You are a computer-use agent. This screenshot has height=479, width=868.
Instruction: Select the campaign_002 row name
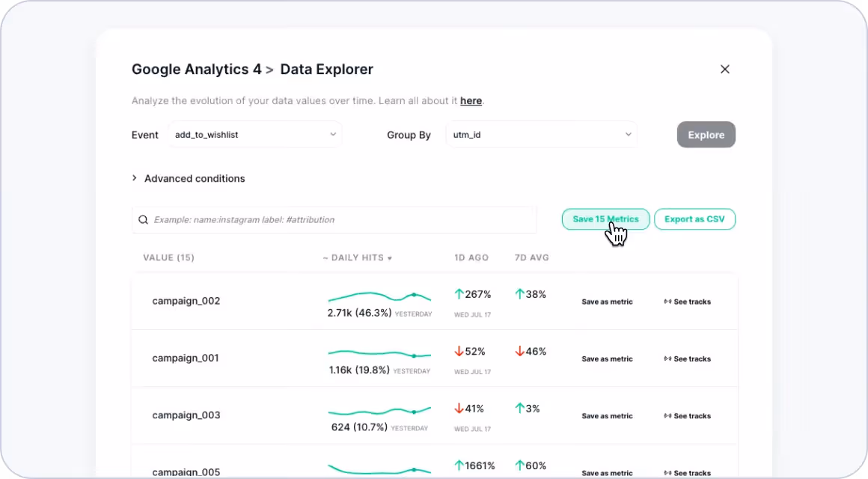[186, 301]
